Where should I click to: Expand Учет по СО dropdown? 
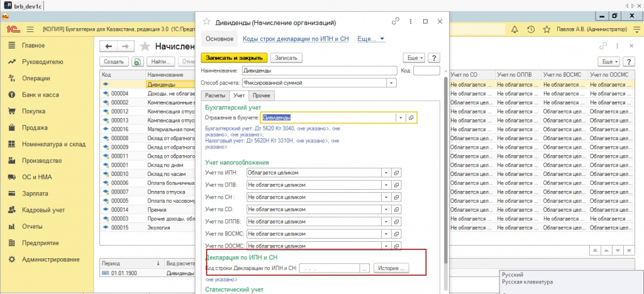[x=387, y=209]
